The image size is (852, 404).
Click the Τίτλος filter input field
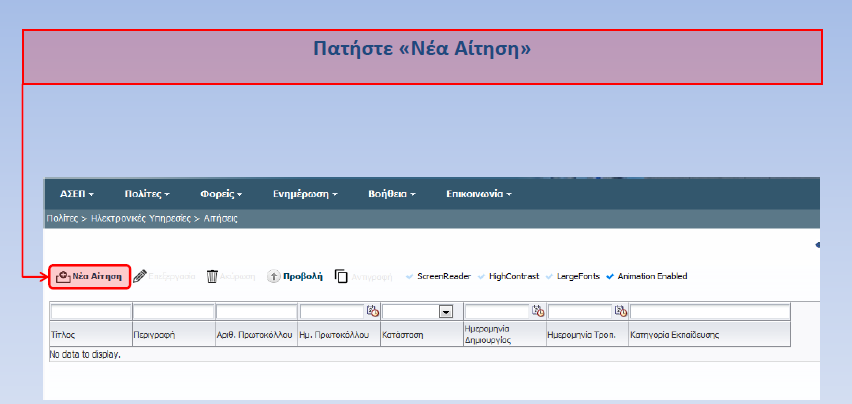89,311
